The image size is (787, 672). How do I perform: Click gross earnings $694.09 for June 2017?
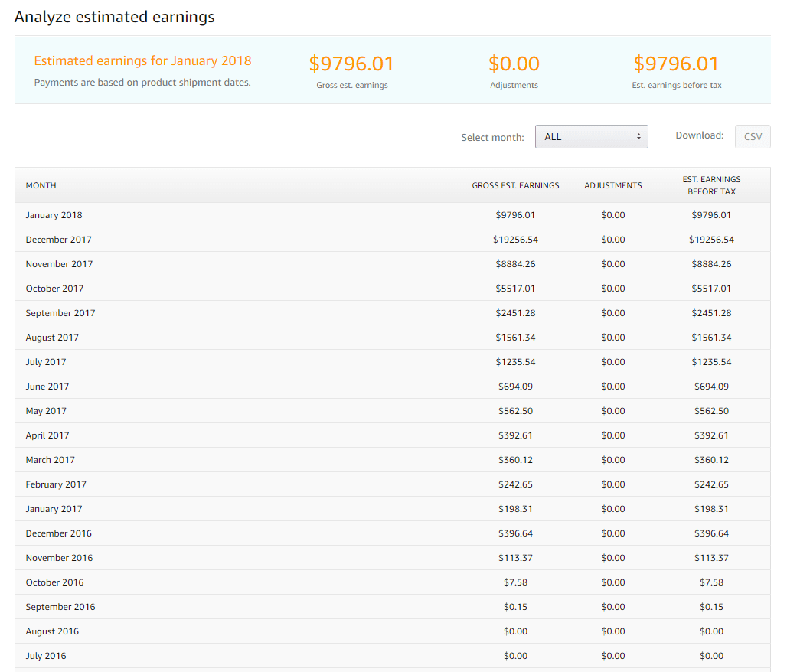[x=515, y=387]
